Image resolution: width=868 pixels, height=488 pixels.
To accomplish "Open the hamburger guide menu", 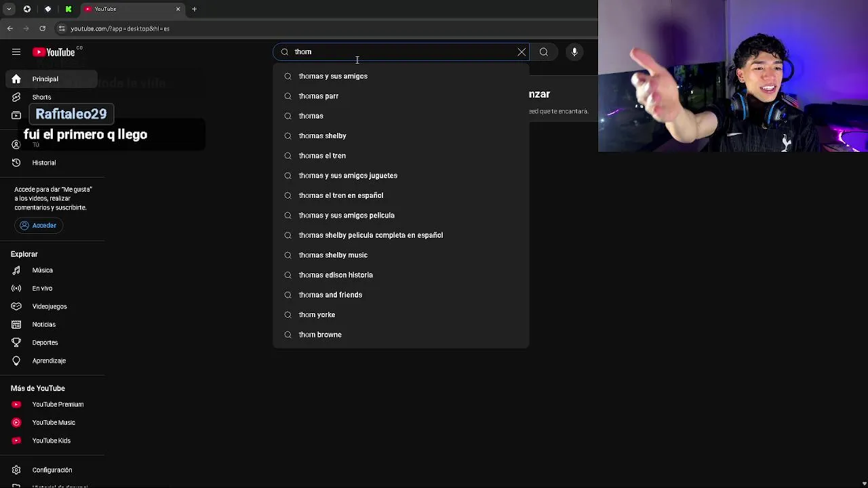I will [16, 52].
